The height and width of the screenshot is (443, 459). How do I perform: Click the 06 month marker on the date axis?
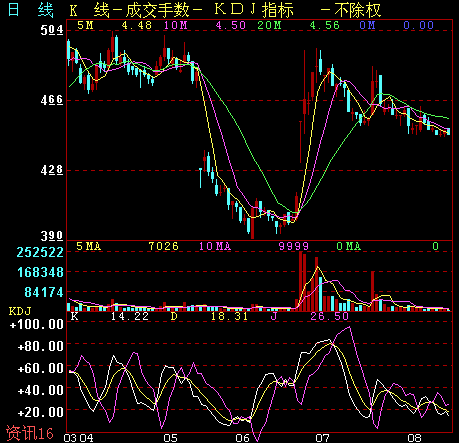click(242, 438)
